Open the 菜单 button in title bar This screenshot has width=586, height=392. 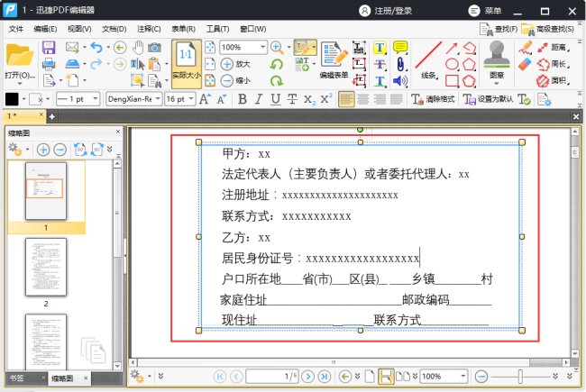pyautogui.click(x=485, y=11)
